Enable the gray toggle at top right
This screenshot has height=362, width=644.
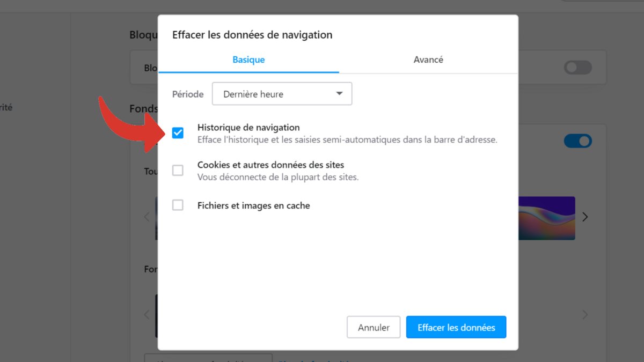(x=578, y=67)
